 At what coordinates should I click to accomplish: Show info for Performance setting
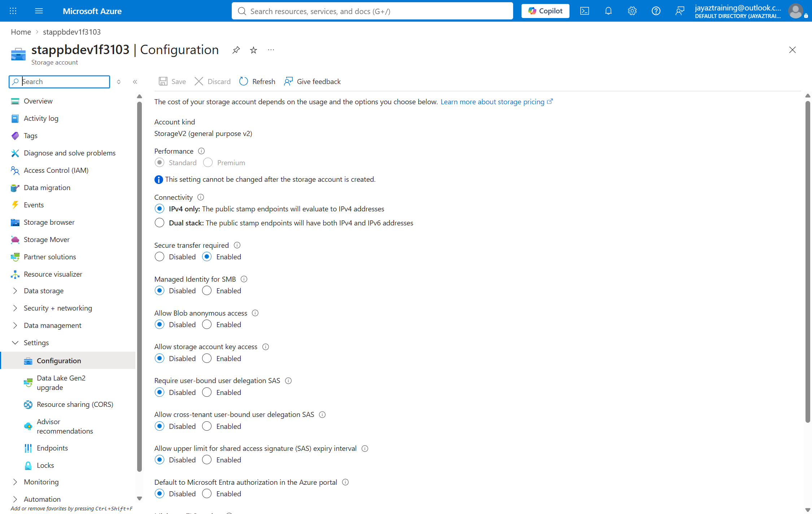pos(201,151)
